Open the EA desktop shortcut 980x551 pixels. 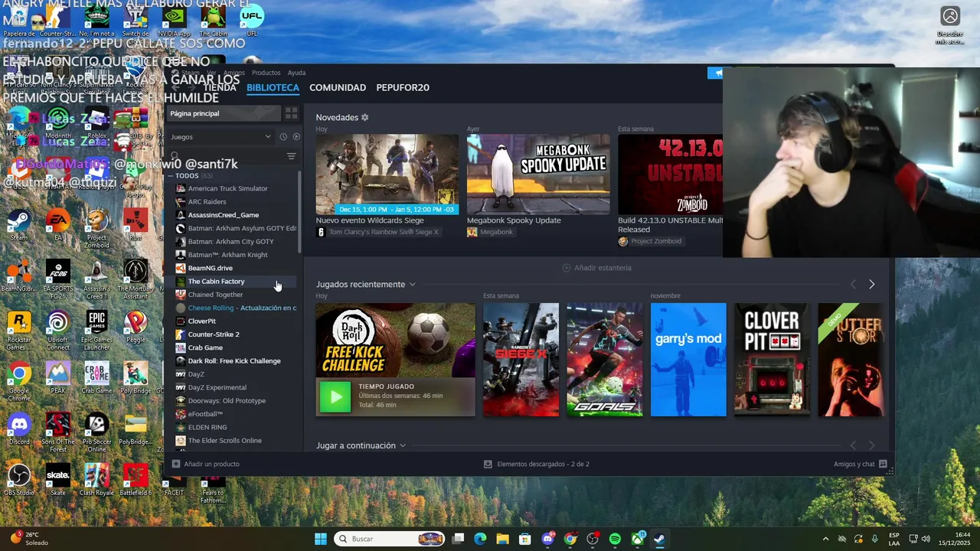tap(57, 224)
